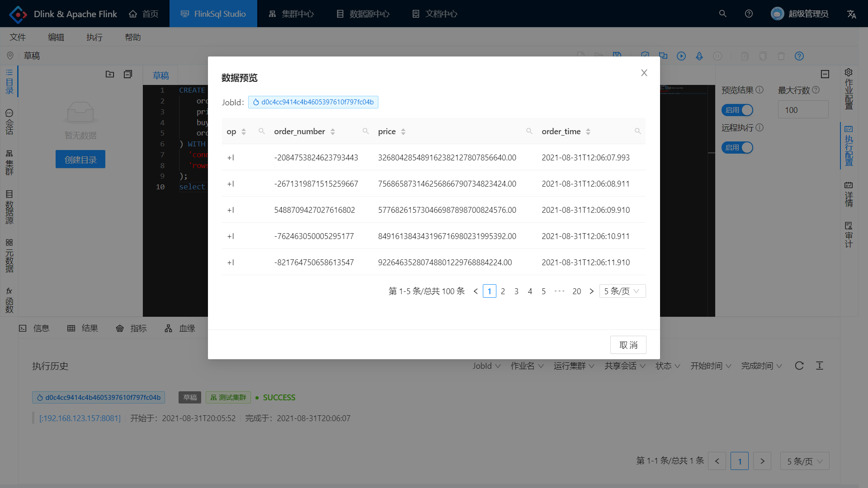Sort by the order_time column arrows
The width and height of the screenshot is (868, 488).
tap(588, 131)
